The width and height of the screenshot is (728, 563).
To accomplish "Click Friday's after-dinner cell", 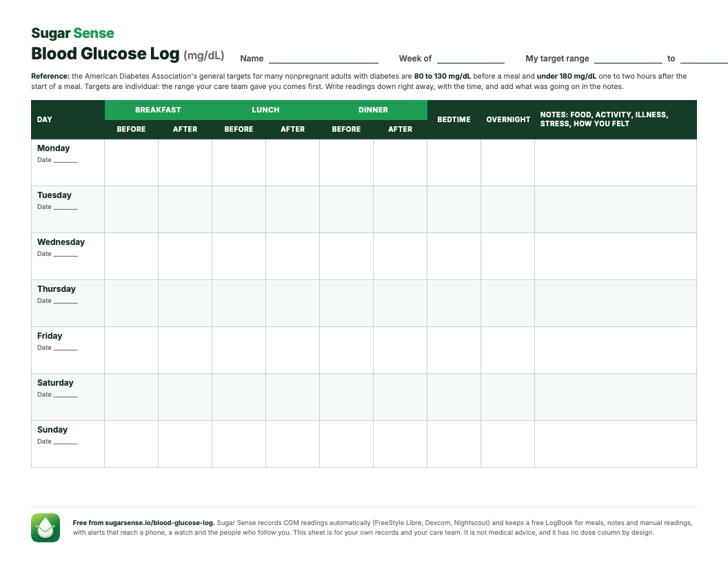I will tap(401, 350).
